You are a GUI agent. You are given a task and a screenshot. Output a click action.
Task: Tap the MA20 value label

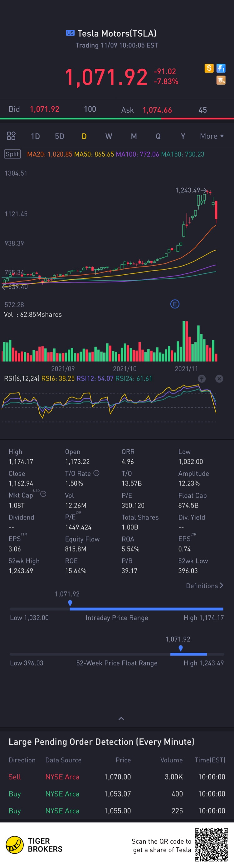coord(50,154)
